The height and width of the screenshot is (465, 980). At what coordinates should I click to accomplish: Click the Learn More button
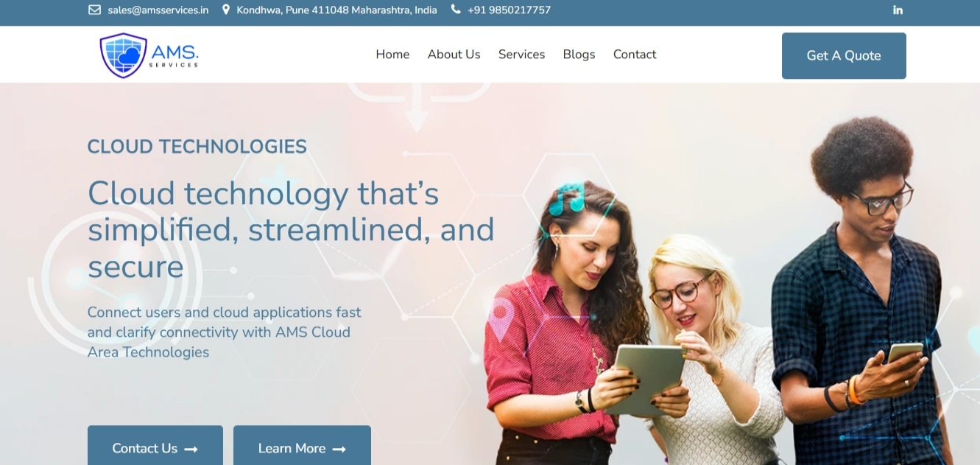pyautogui.click(x=302, y=445)
